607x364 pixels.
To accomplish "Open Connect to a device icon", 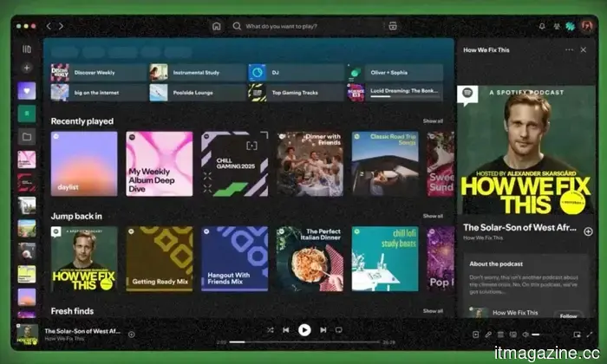I will 513,335.
